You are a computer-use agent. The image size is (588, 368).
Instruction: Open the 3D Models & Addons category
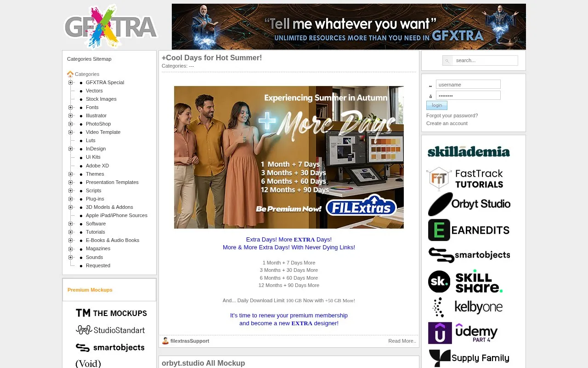point(109,207)
